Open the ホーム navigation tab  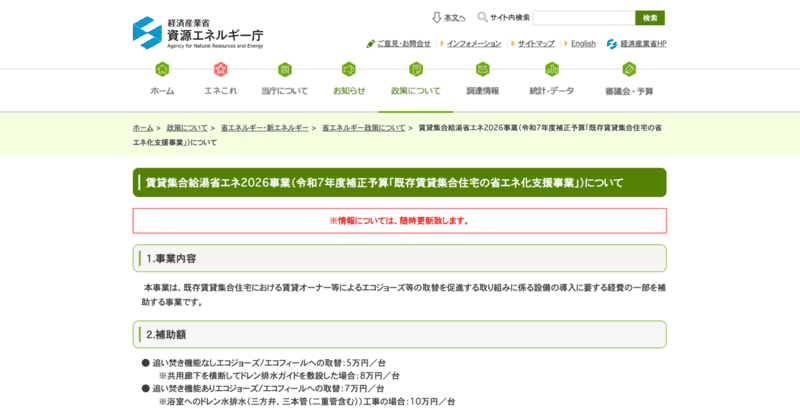point(162,91)
